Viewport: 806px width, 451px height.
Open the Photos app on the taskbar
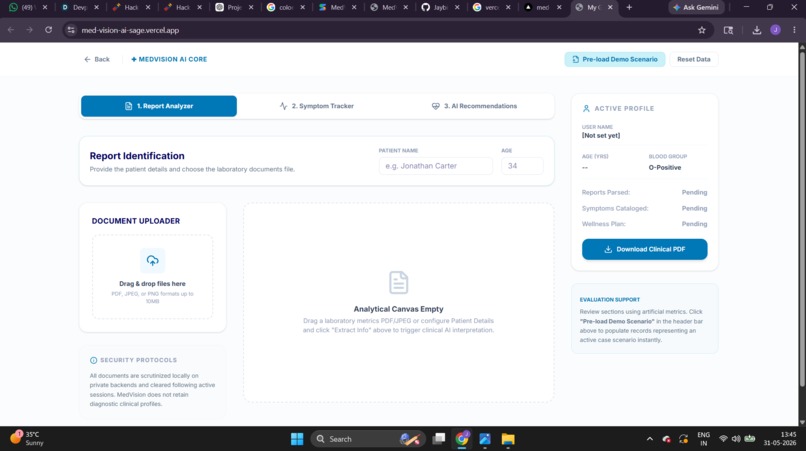(x=485, y=439)
